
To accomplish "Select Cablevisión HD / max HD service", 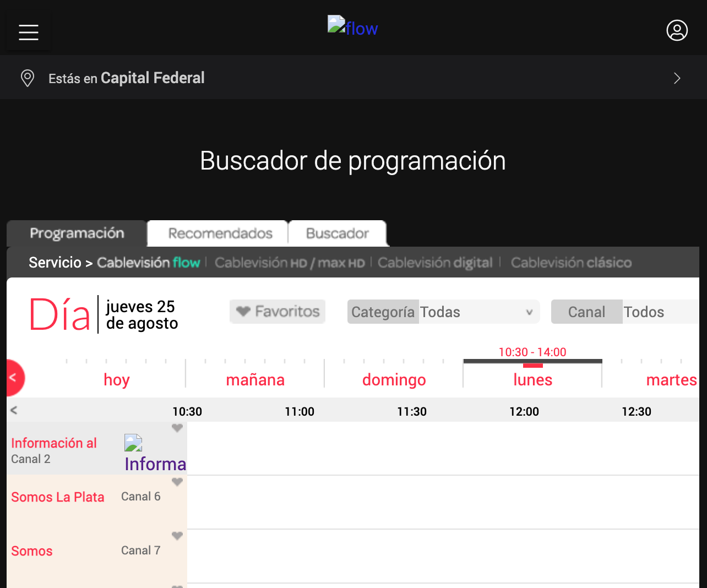I will [290, 263].
